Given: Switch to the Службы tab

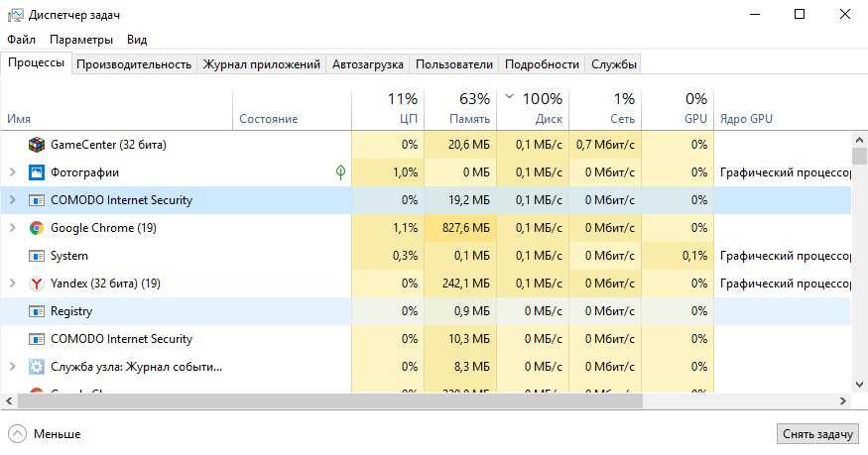Looking at the screenshot, I should pos(614,64).
